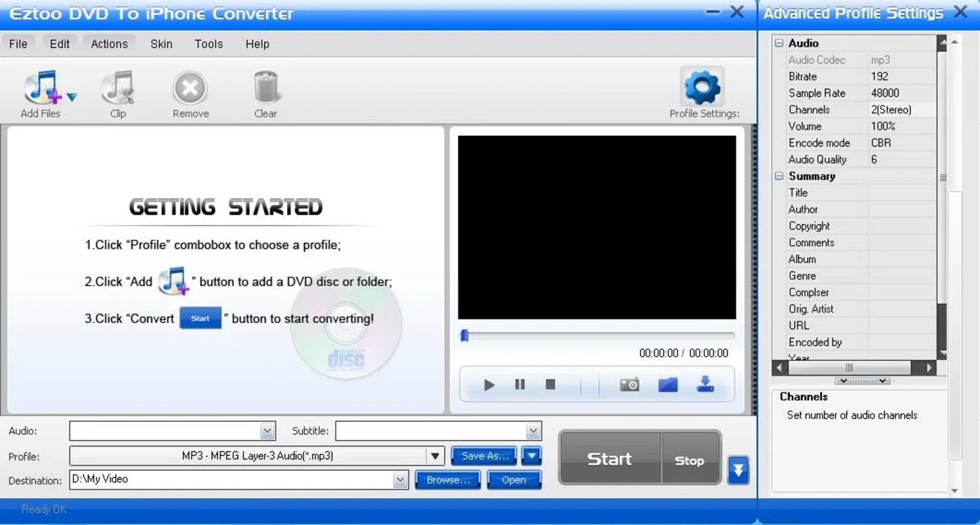Click the Clip toolbar icon
980x525 pixels.
[118, 89]
